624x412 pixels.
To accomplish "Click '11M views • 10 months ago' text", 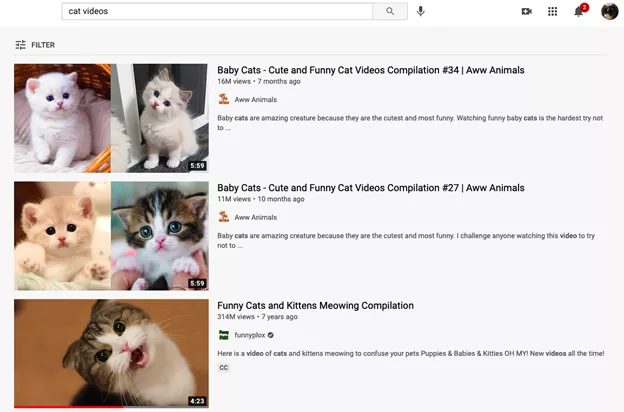I will click(x=261, y=199).
